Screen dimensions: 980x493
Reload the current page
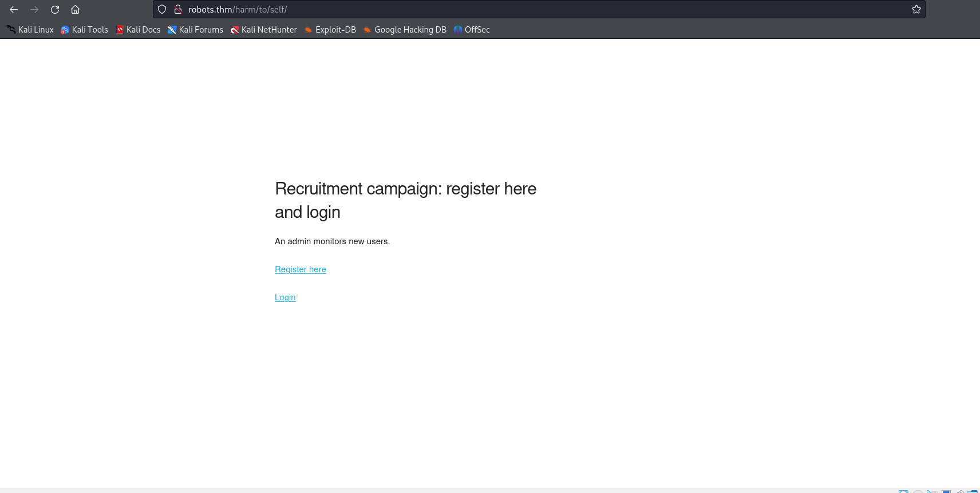click(x=55, y=10)
